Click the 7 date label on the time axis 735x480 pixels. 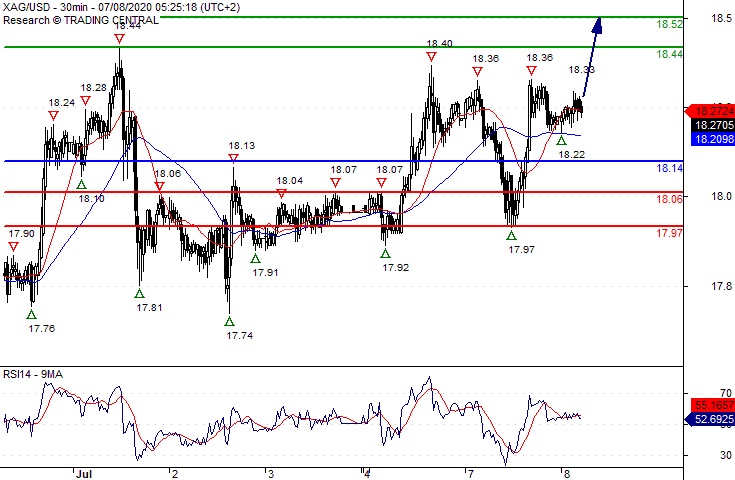pyautogui.click(x=470, y=474)
